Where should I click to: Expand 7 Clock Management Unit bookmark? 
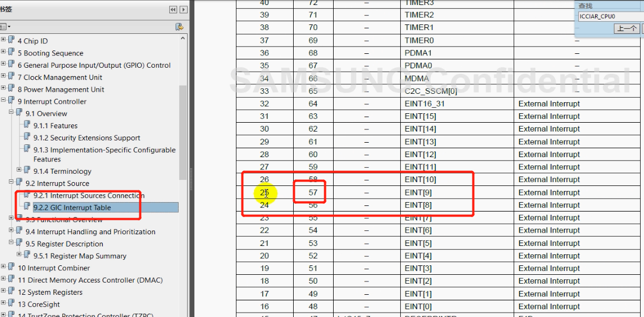(x=3, y=77)
